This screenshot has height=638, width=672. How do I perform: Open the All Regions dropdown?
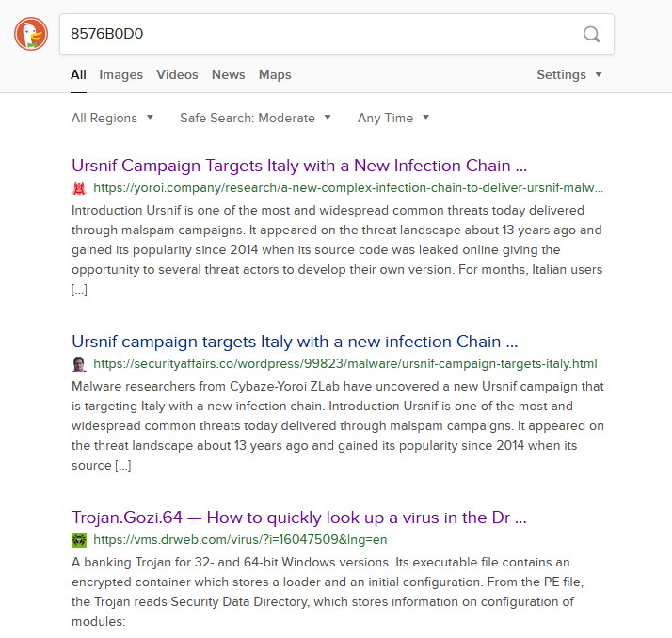[x=112, y=118]
